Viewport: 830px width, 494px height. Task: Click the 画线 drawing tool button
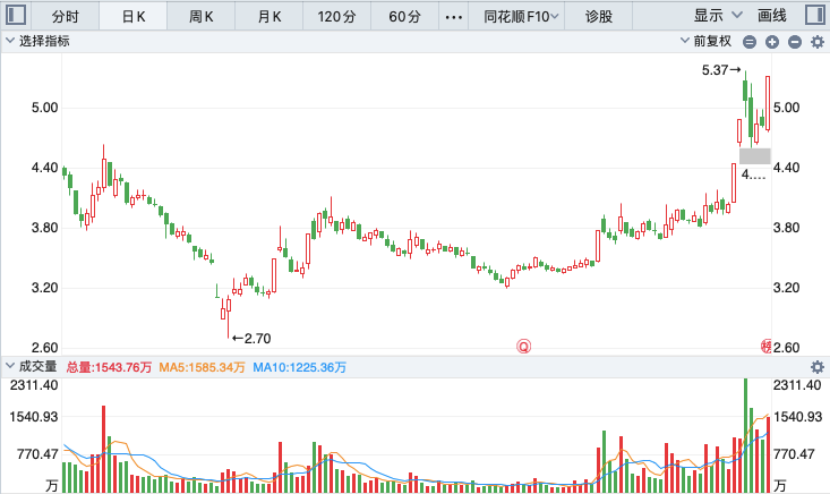coord(772,16)
